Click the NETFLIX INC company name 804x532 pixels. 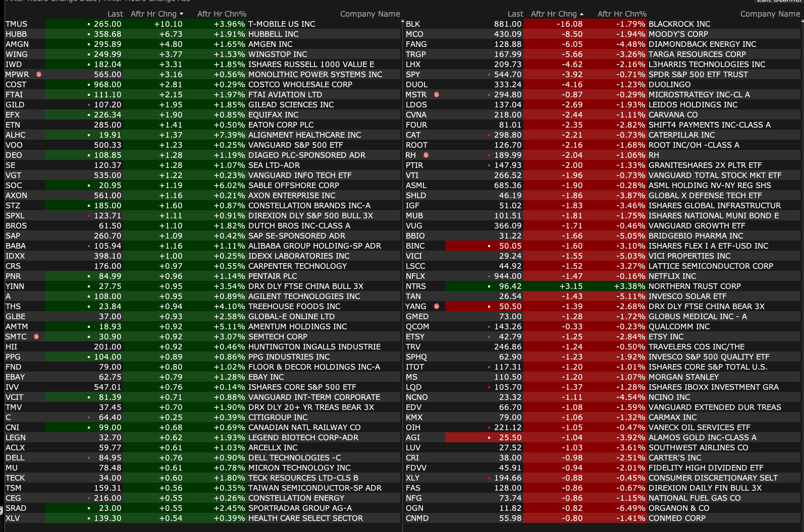672,276
